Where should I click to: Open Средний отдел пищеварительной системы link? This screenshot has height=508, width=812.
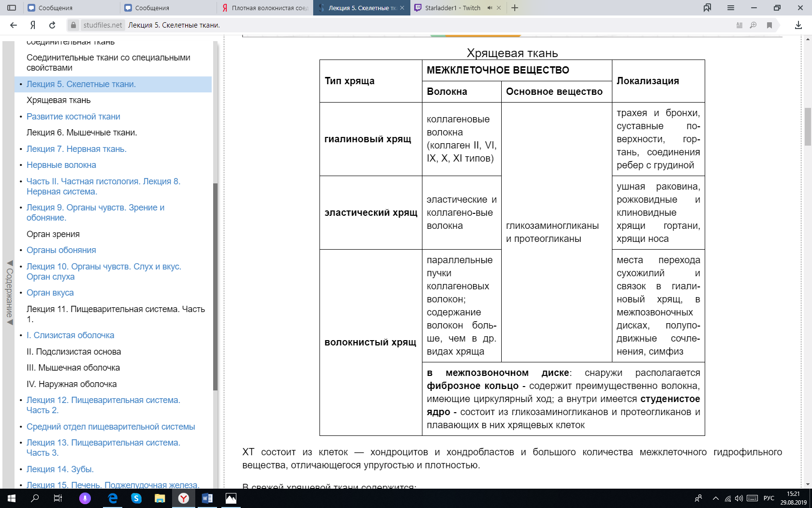111,427
